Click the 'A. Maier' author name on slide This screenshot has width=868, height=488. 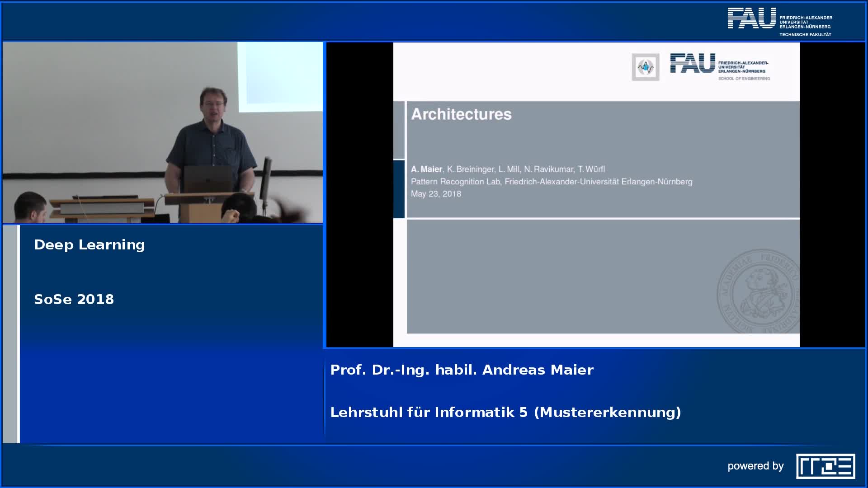426,169
